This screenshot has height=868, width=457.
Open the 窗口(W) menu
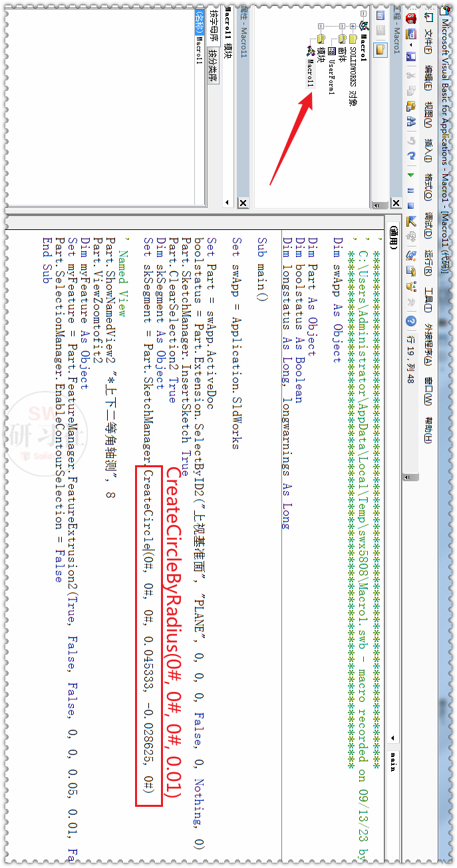coord(428,390)
